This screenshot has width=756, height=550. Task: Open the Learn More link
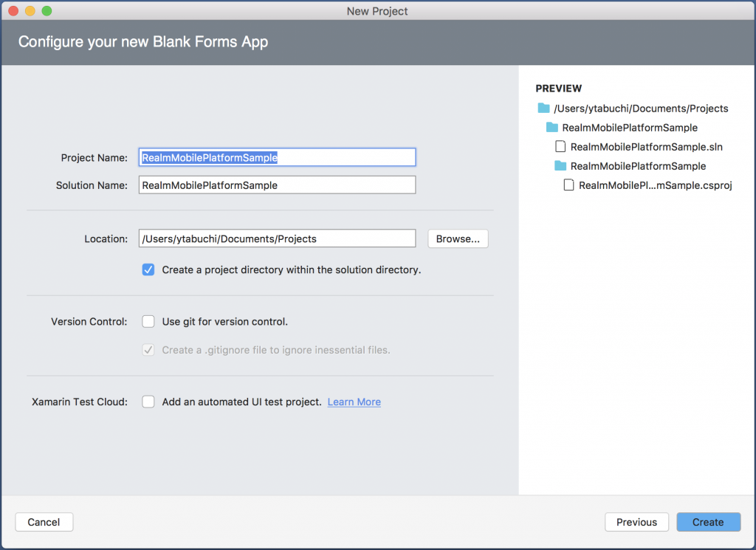point(354,402)
